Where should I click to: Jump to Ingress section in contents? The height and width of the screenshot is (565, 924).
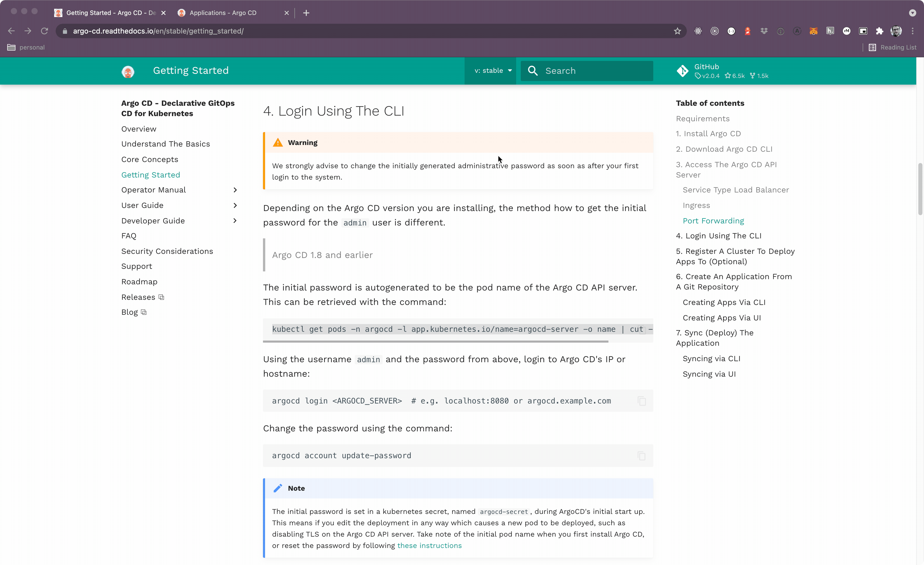[x=696, y=205]
